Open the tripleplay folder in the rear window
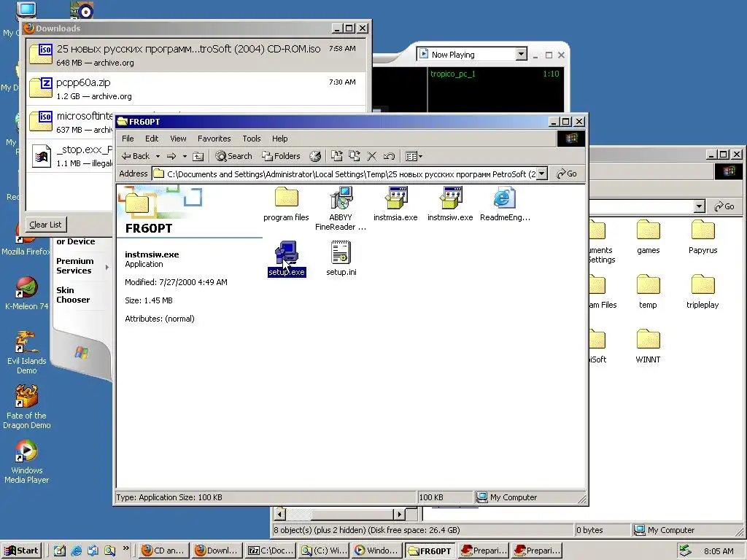Viewport: 747px width, 560px height. click(703, 292)
